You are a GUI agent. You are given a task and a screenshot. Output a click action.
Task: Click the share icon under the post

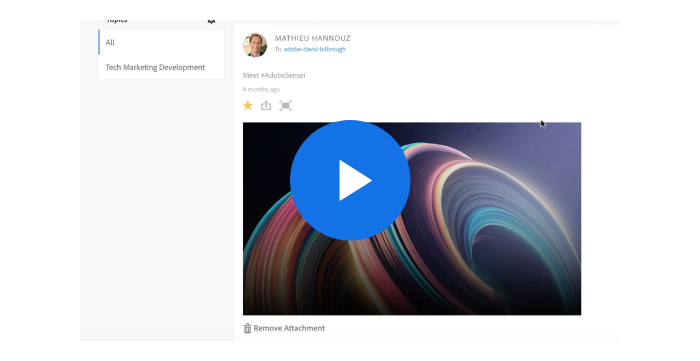[x=266, y=105]
